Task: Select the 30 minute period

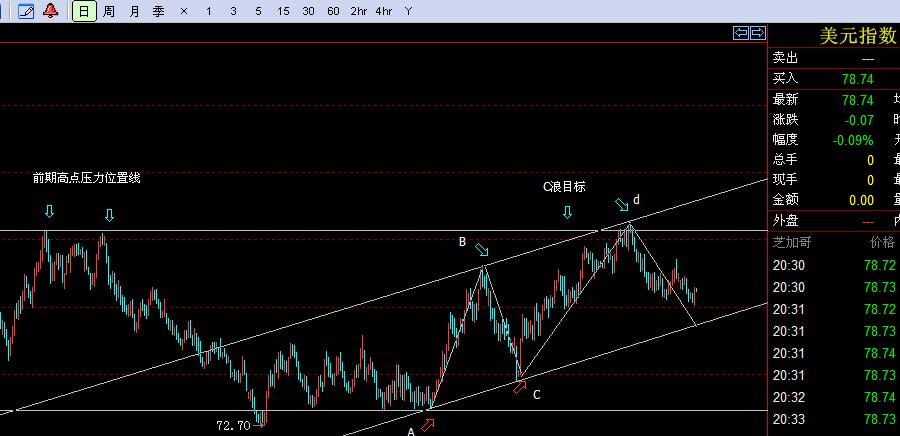Action: click(x=308, y=11)
